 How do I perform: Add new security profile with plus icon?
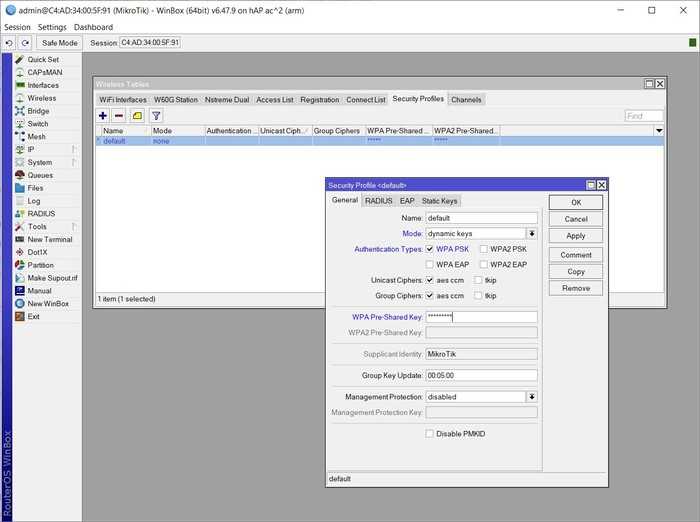point(103,116)
